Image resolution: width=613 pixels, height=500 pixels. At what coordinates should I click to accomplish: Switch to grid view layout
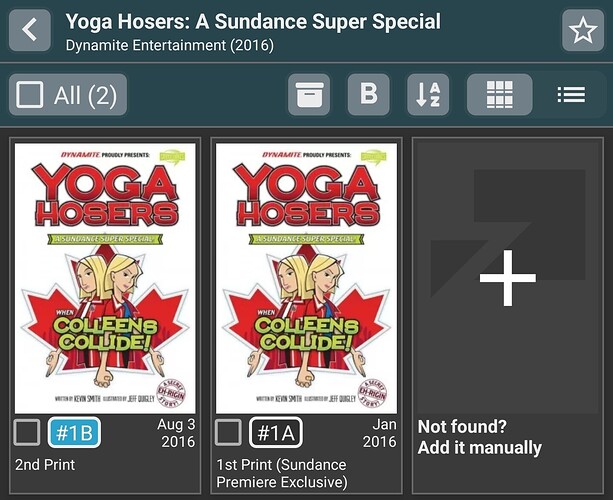(x=500, y=95)
